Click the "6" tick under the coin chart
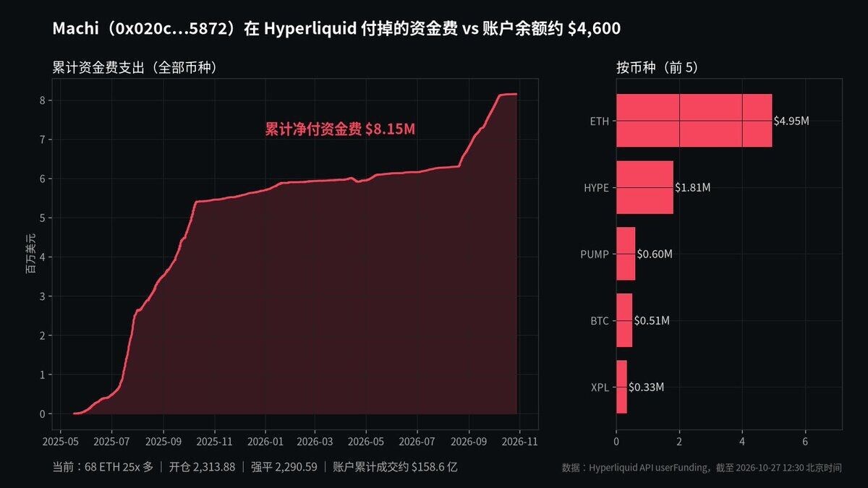This screenshot has height=488, width=868. pos(805,440)
